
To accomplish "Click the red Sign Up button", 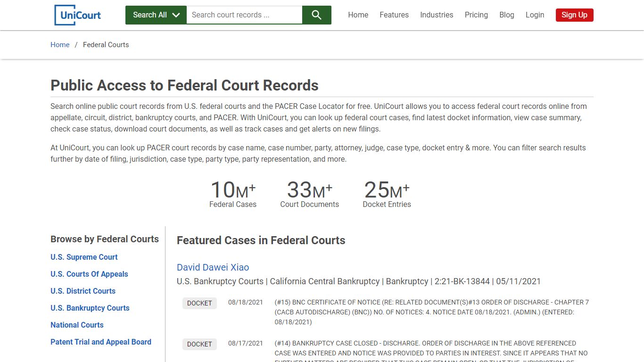I will click(574, 15).
